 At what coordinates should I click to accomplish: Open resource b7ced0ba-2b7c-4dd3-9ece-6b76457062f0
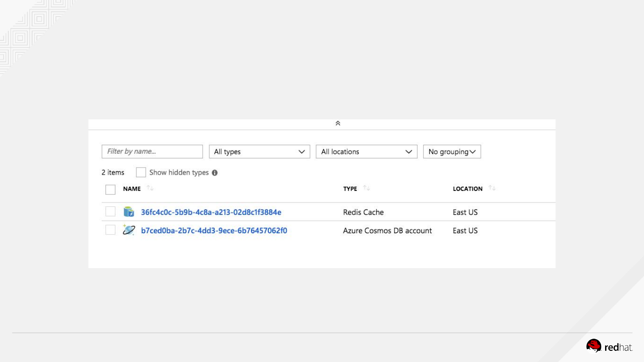click(214, 231)
